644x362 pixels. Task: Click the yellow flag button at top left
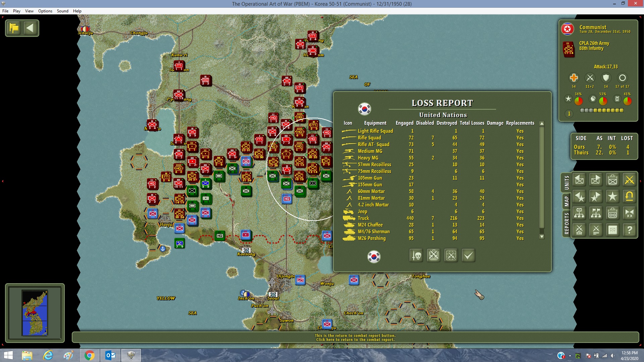pyautogui.click(x=14, y=28)
